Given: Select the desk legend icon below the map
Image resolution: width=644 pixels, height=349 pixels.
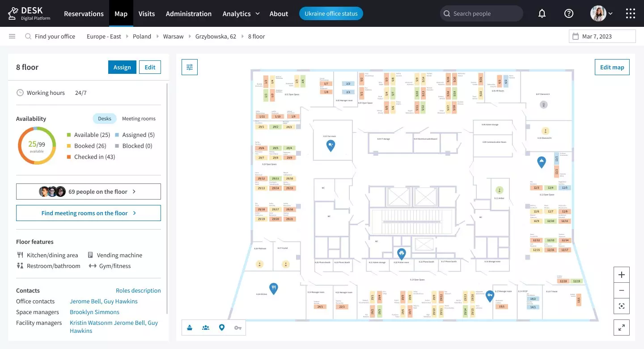Looking at the screenshot, I should tap(190, 328).
